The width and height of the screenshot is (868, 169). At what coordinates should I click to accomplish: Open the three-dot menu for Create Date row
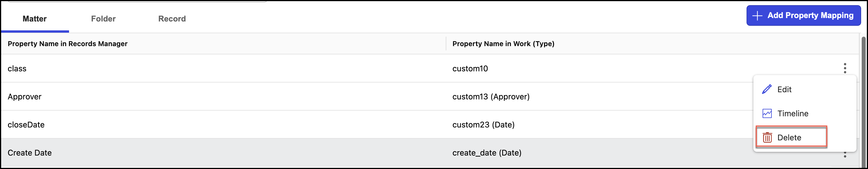coord(845,155)
